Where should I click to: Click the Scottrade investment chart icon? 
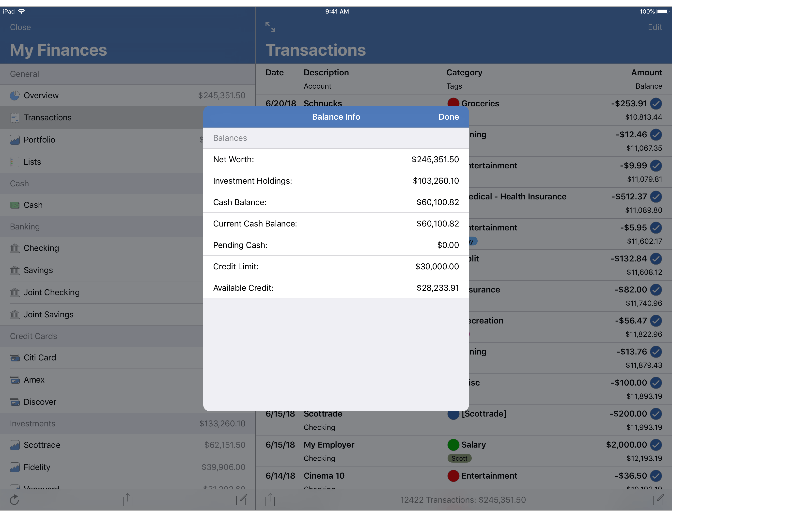[15, 445]
